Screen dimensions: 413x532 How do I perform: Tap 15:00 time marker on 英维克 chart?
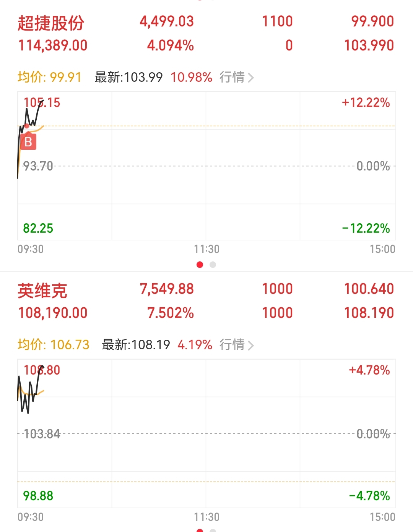(382, 517)
